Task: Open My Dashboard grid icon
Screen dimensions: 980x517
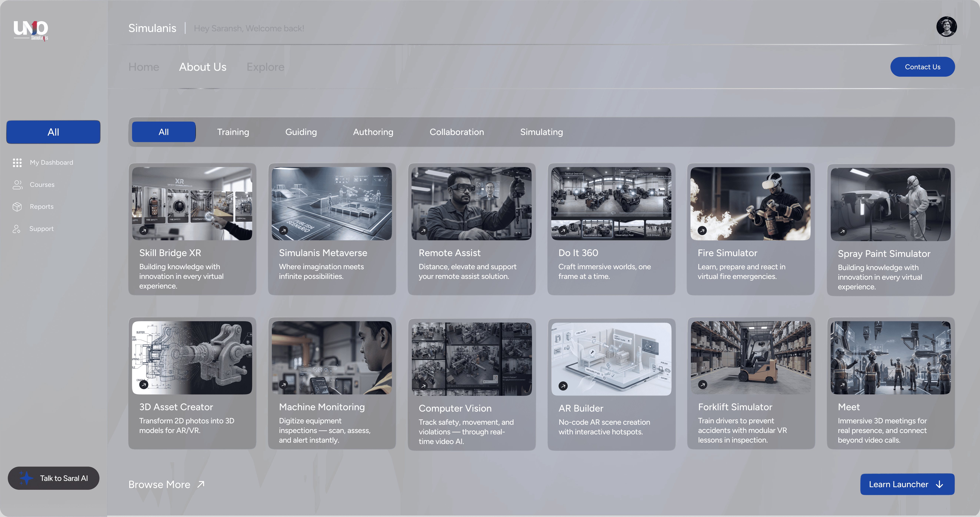Action: click(x=17, y=163)
